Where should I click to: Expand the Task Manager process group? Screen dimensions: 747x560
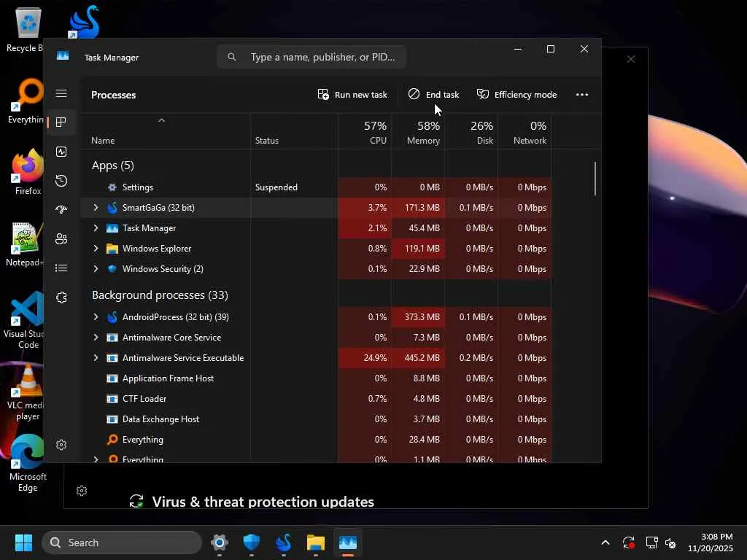[x=96, y=228]
